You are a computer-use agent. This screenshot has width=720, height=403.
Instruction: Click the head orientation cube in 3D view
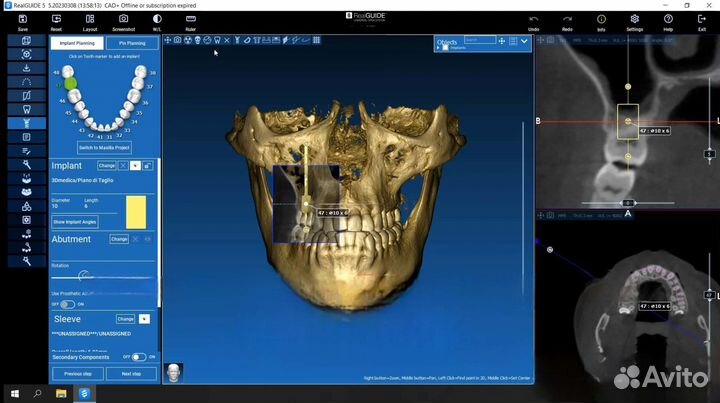[174, 373]
